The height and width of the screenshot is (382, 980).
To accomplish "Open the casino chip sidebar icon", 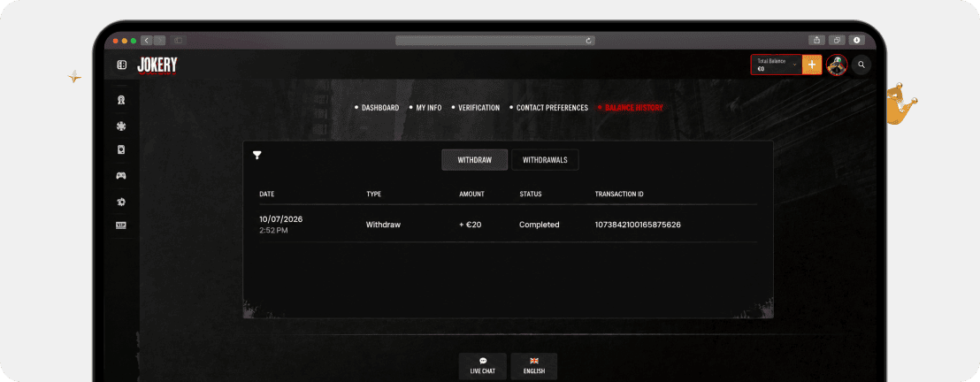I will [x=121, y=126].
